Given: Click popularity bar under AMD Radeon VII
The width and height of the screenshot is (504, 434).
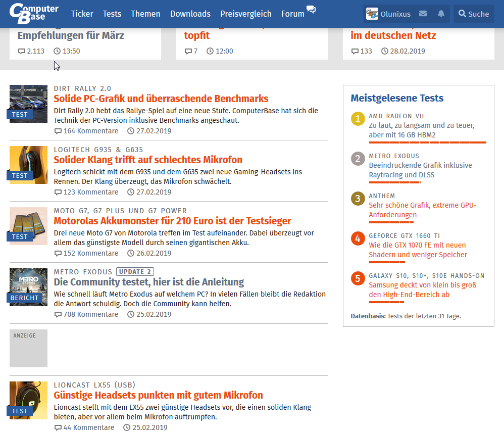Looking at the screenshot, I should point(428,142).
